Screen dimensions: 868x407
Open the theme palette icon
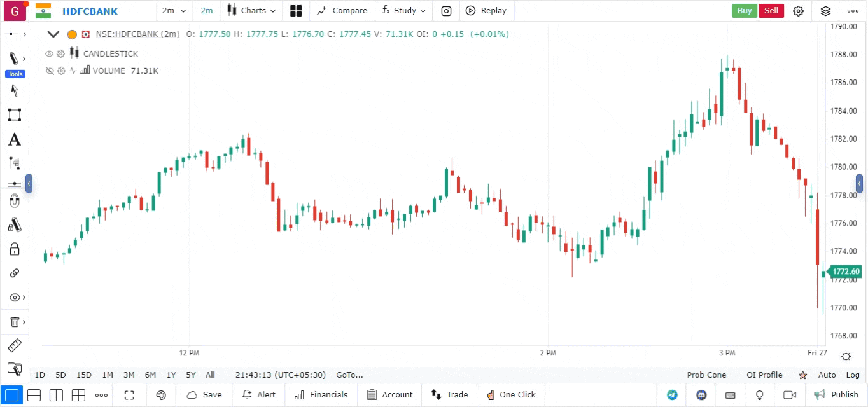point(161,395)
